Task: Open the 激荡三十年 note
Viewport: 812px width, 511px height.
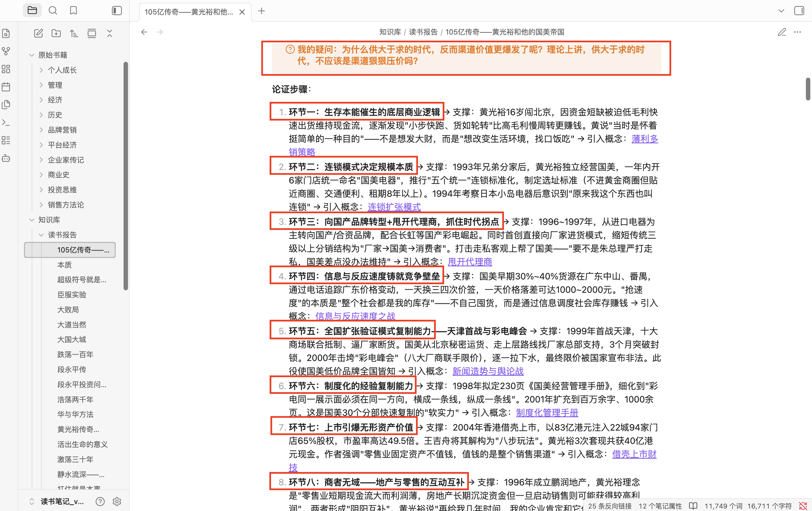Action: [75, 459]
